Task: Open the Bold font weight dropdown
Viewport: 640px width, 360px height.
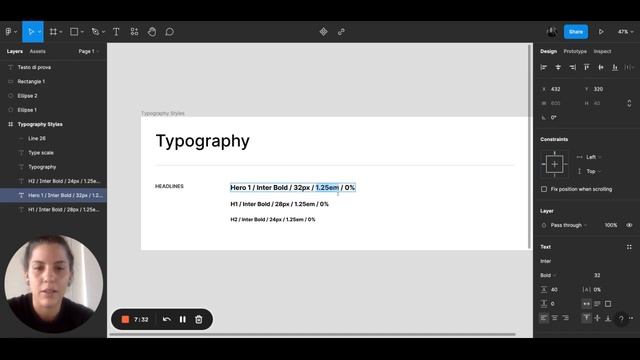Action: 548,275
